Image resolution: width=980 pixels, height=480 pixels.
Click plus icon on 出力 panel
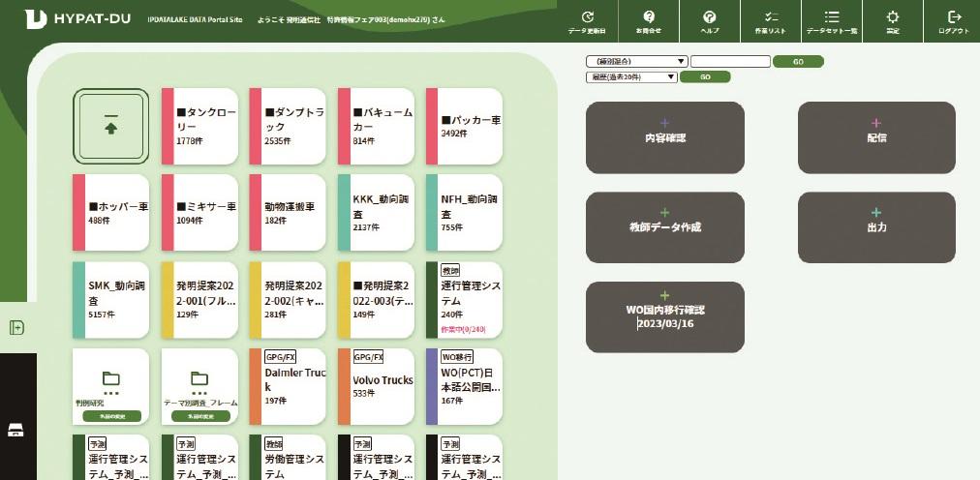coord(876,213)
